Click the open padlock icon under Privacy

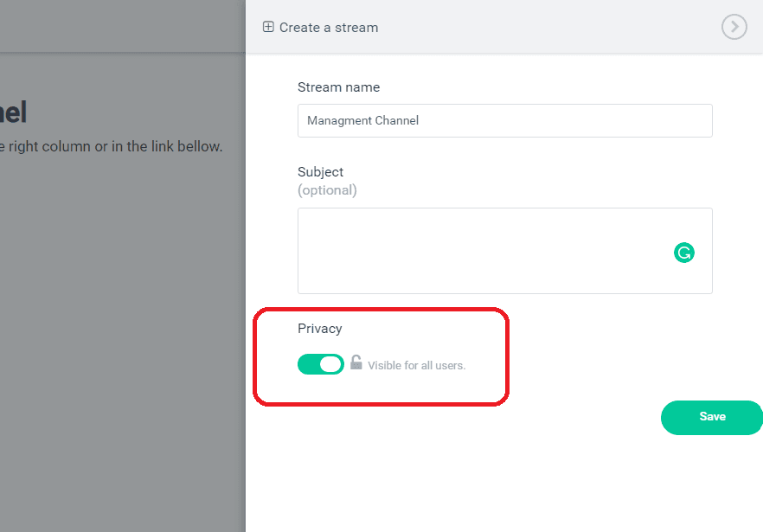tap(356, 362)
